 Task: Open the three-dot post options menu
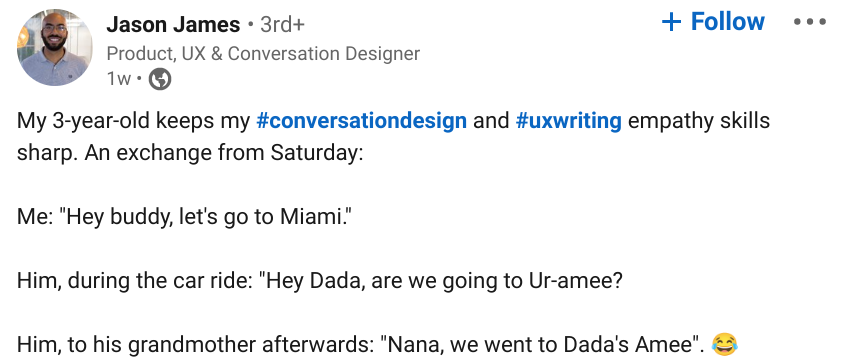click(810, 22)
